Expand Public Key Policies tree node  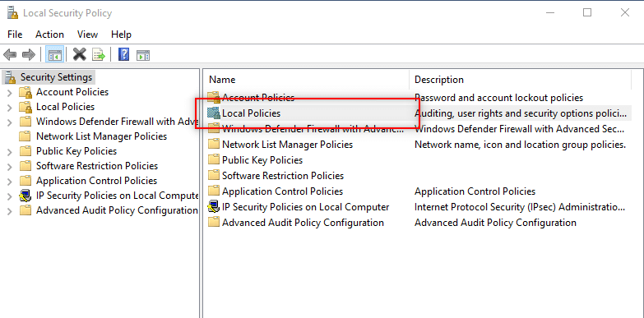coord(10,151)
